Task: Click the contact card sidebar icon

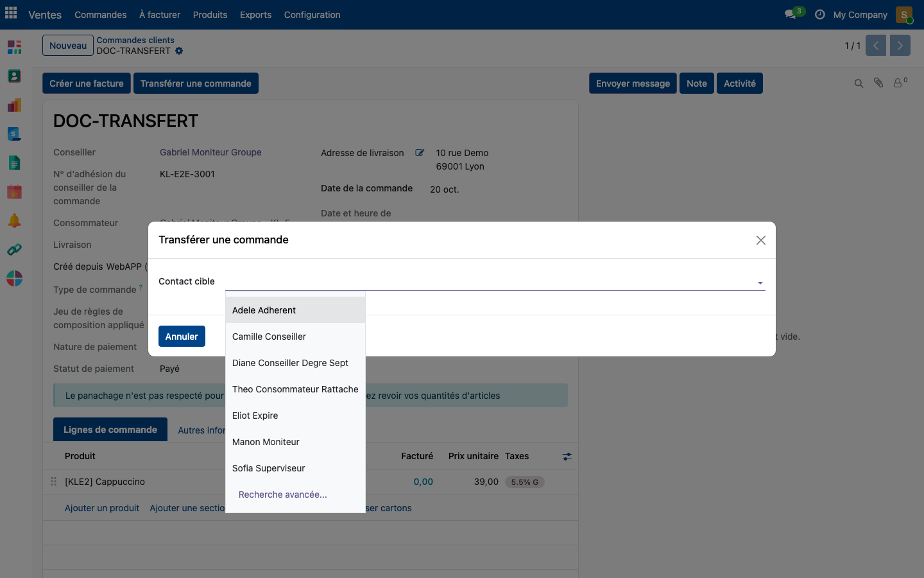Action: pyautogui.click(x=14, y=76)
